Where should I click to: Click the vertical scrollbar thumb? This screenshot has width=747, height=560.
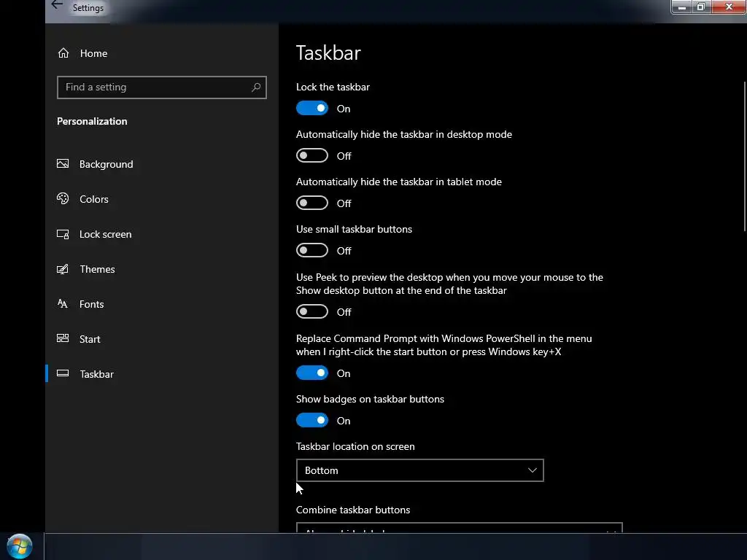click(743, 157)
